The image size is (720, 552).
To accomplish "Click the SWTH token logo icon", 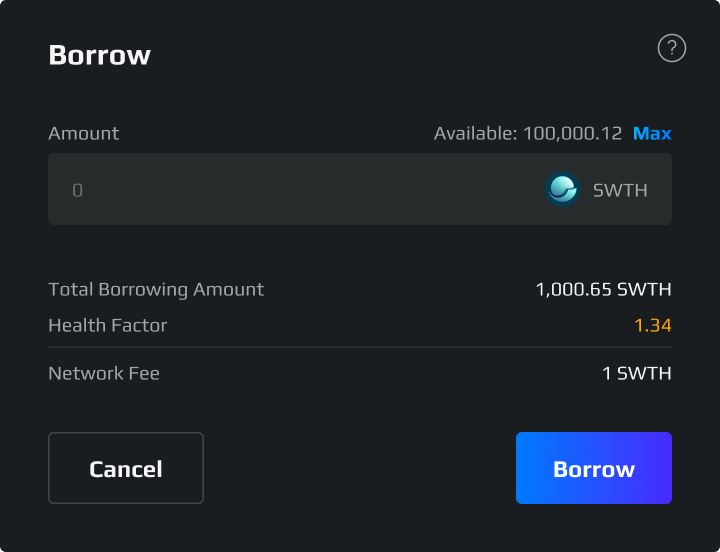I will click(562, 189).
